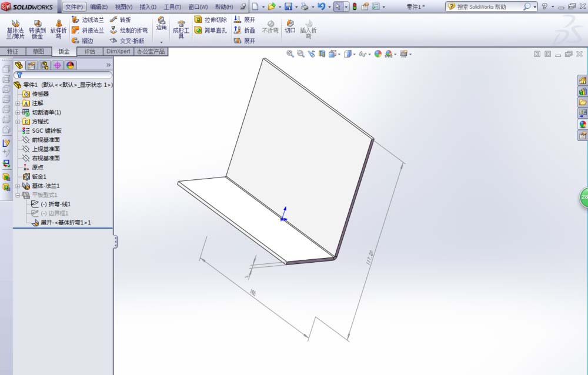Collapse the 平板型式1 tree node
The height and width of the screenshot is (375, 588).
pyautogui.click(x=18, y=195)
